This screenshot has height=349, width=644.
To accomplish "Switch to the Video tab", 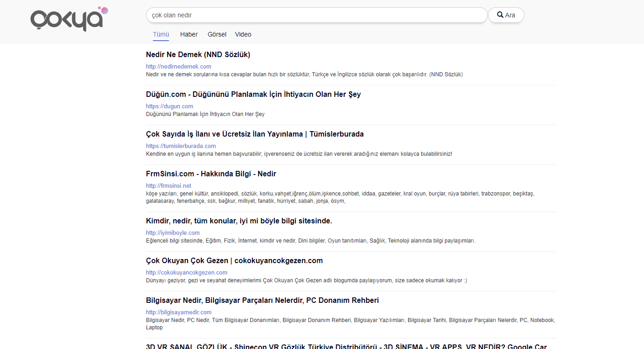I will [x=243, y=34].
